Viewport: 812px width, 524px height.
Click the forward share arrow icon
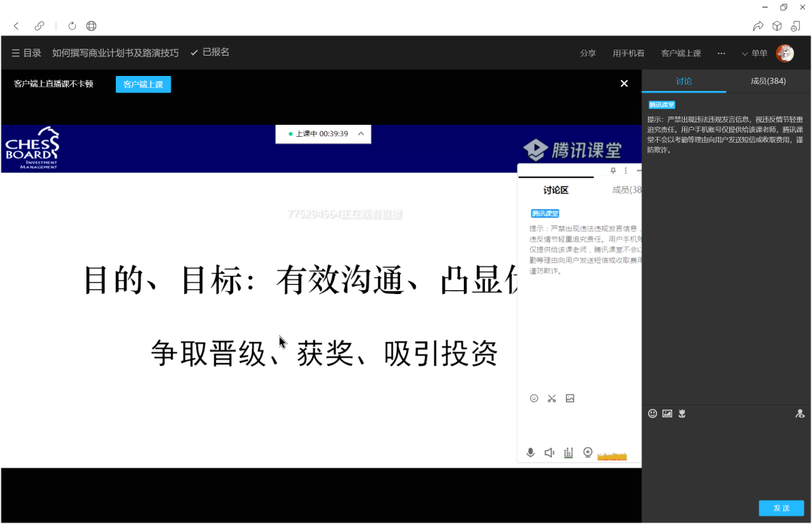tap(758, 26)
